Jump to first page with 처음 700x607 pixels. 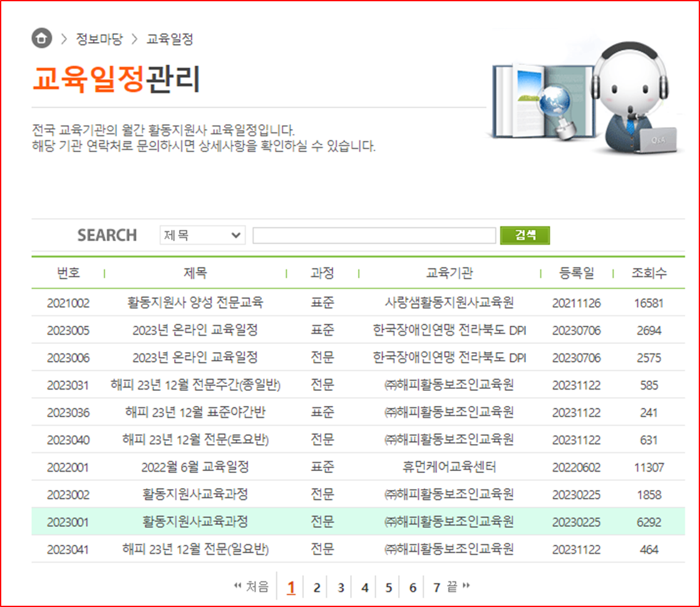252,586
